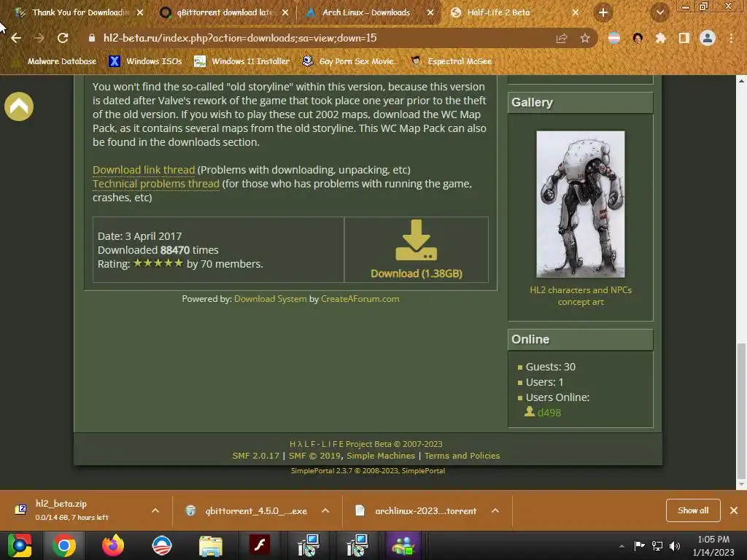Image resolution: width=747 pixels, height=560 pixels.
Task: Open Technical problems thread link
Action: click(x=156, y=183)
